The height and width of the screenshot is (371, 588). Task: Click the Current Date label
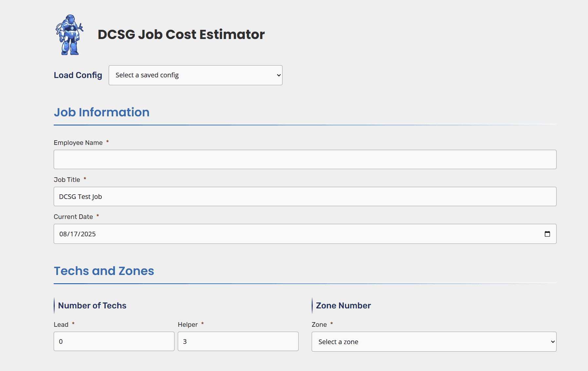(x=73, y=217)
